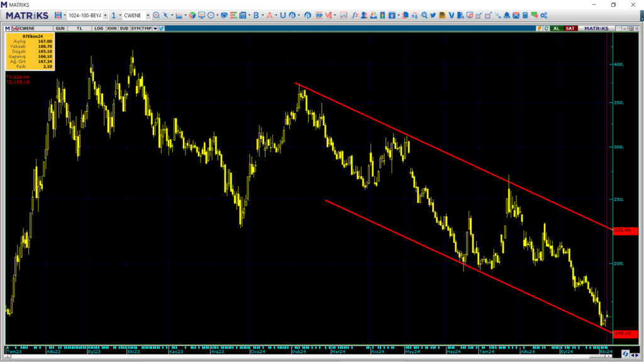644x362 pixels.
Task: Open the envelope mail icon
Action: pos(516,15)
